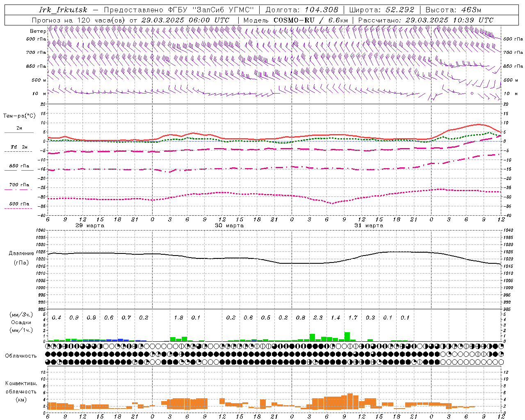Click the "10 м" wind level label on the left
The width and height of the screenshot is (525, 420).
(x=39, y=94)
